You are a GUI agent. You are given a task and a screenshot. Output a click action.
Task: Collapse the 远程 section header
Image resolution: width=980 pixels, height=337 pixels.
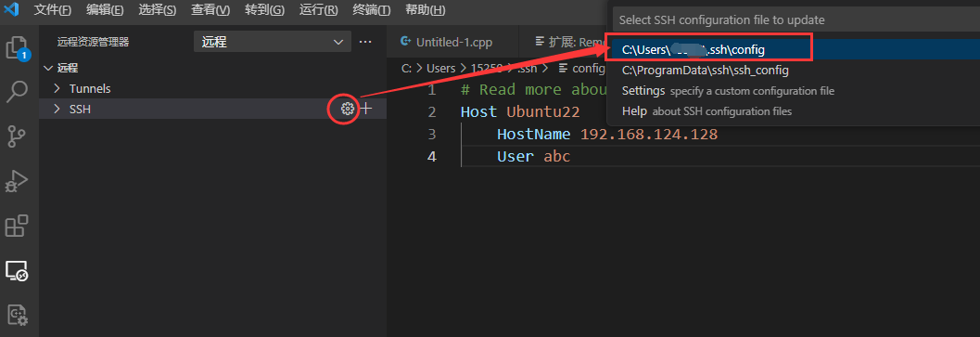(212, 69)
